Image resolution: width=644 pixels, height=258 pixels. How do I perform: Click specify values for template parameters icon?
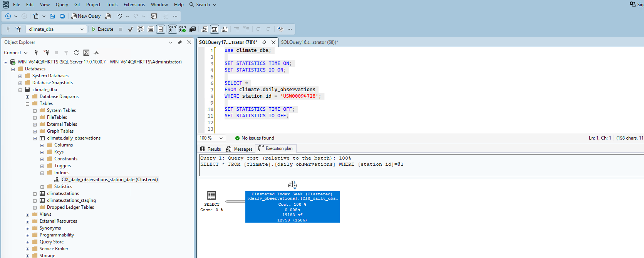[280, 29]
